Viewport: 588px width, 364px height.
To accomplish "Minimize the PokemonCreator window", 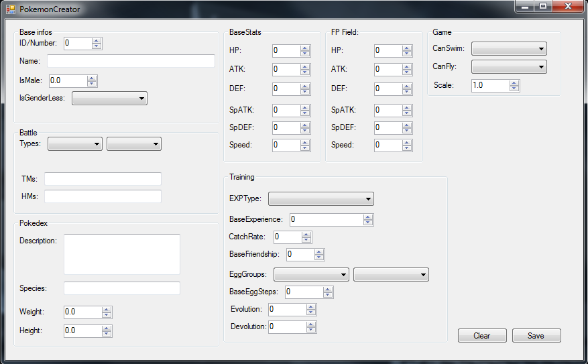I will [525, 7].
